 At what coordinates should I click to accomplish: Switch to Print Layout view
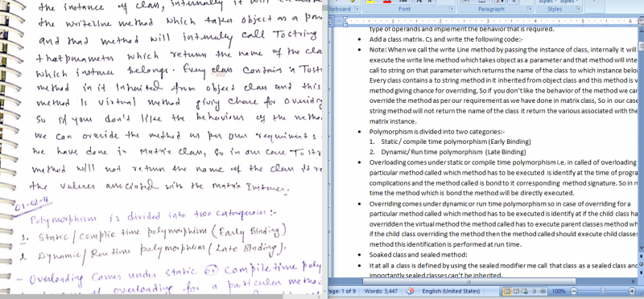click(507, 291)
